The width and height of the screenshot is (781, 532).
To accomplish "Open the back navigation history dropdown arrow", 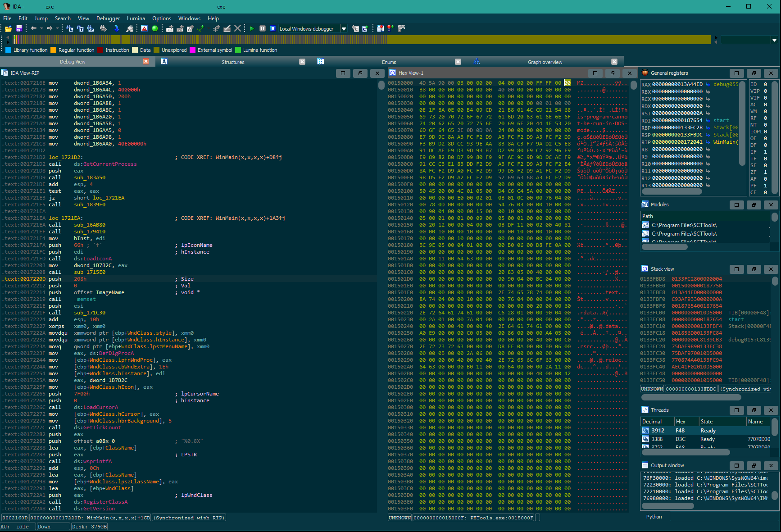I will click(x=41, y=28).
